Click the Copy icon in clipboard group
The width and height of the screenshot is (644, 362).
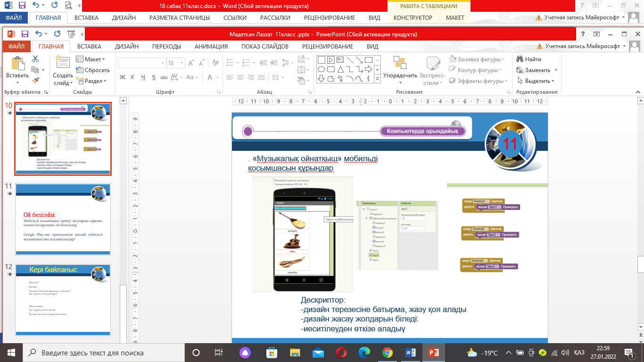coord(35,70)
